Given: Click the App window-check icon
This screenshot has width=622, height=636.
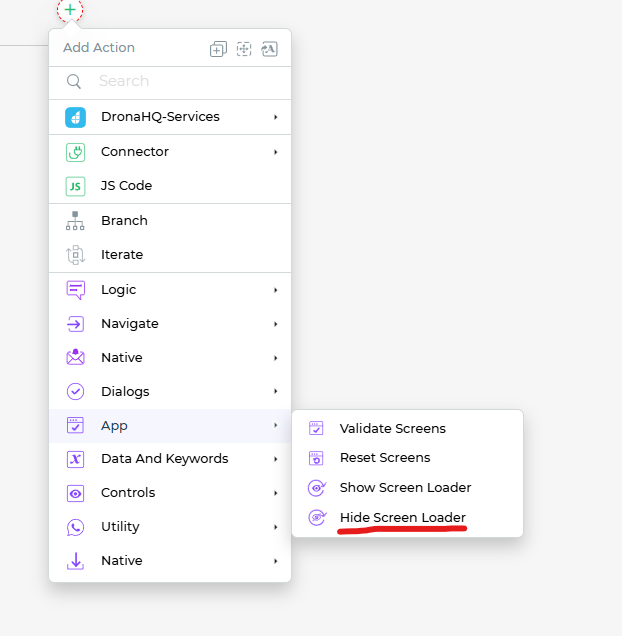Looking at the screenshot, I should point(75,425).
